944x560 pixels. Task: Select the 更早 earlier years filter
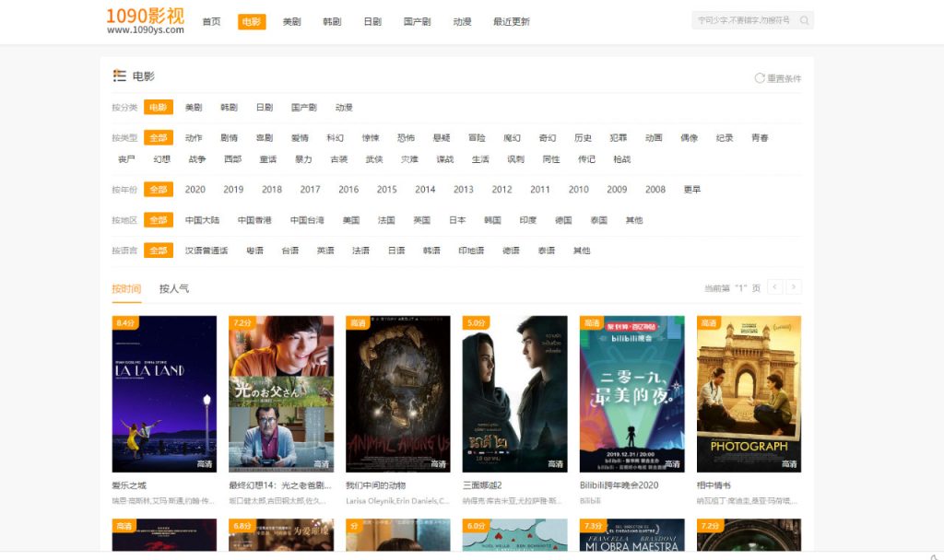[691, 190]
